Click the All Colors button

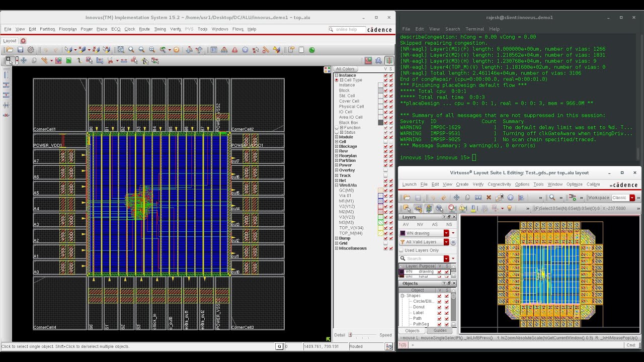pos(345,69)
